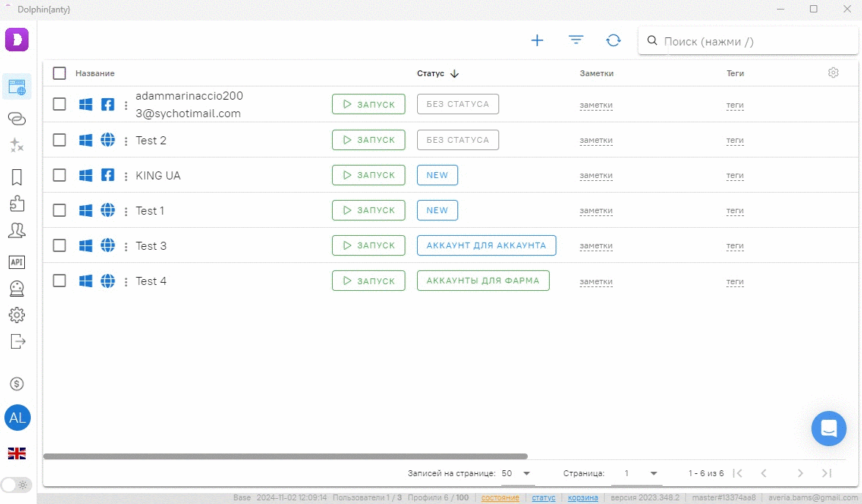The height and width of the screenshot is (504, 862).
Task: Open the filter icon in toolbar
Action: [576, 40]
